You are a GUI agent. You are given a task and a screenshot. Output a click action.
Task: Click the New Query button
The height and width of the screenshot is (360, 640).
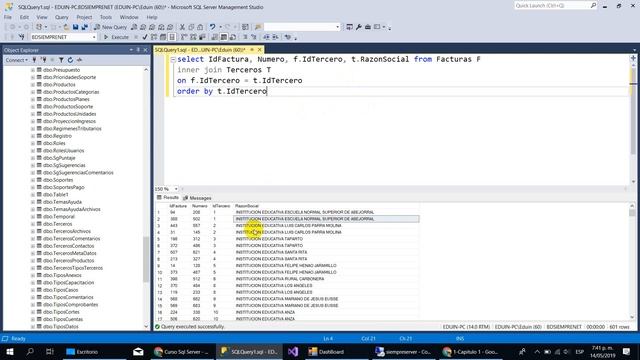(x=110, y=27)
